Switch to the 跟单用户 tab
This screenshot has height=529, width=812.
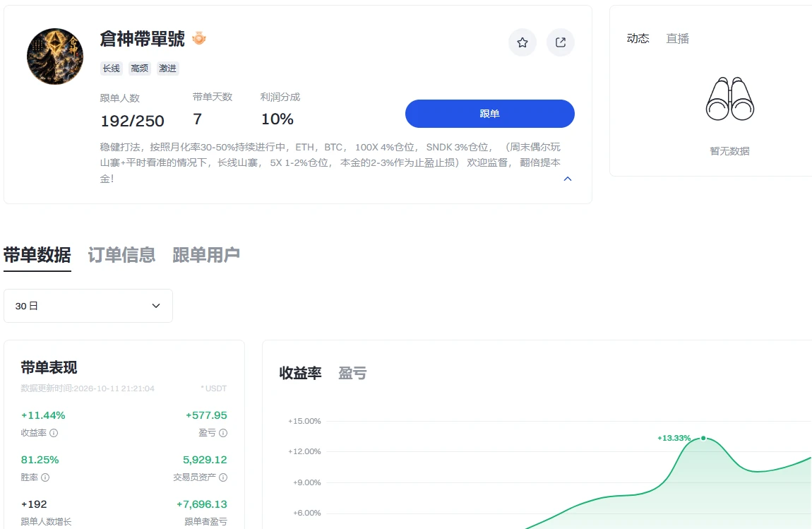(x=206, y=255)
